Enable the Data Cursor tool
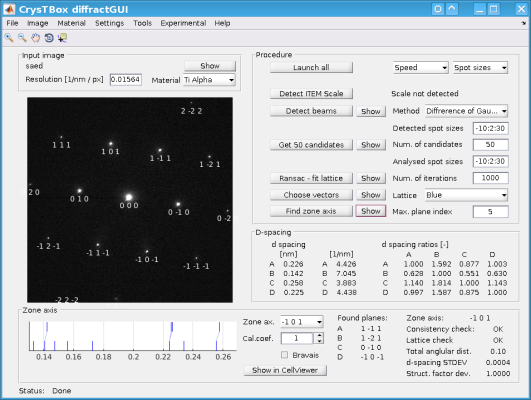The image size is (531, 400). pos(62,38)
